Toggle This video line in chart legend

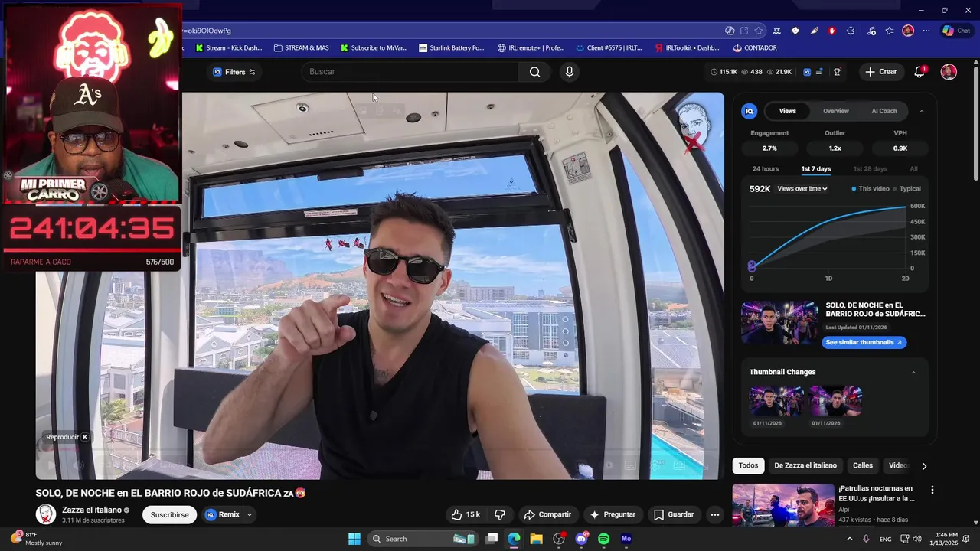coord(871,189)
